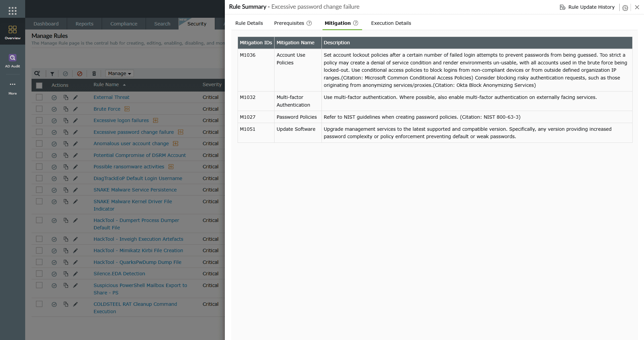This screenshot has height=340, width=644.
Task: Click the status icon for Possible ransomware activities
Action: tap(54, 167)
